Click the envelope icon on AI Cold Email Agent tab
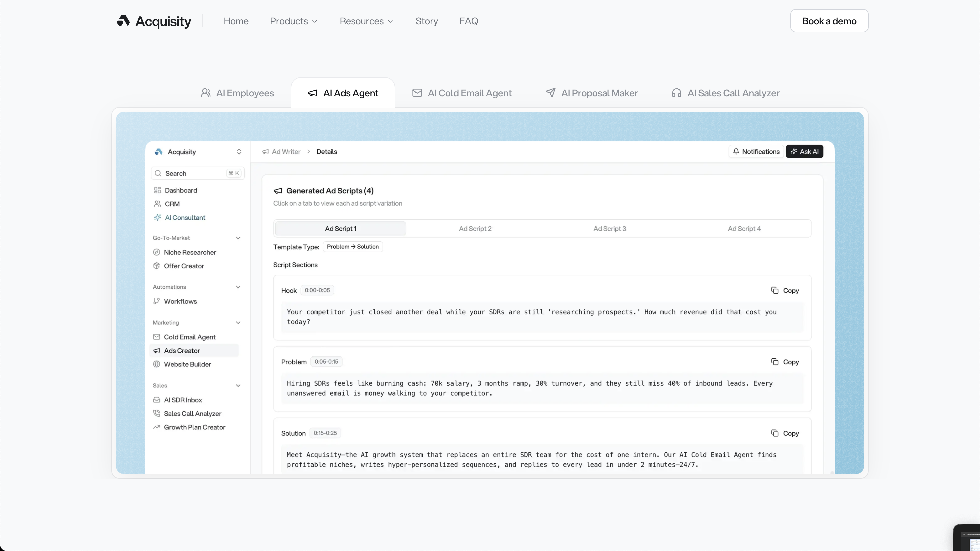Image resolution: width=980 pixels, height=551 pixels. (417, 92)
